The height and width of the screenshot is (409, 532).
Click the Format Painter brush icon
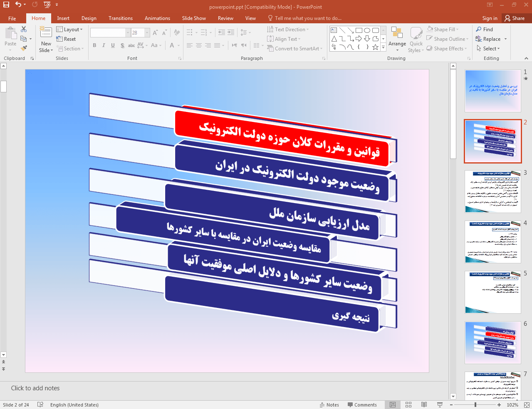pos(24,48)
